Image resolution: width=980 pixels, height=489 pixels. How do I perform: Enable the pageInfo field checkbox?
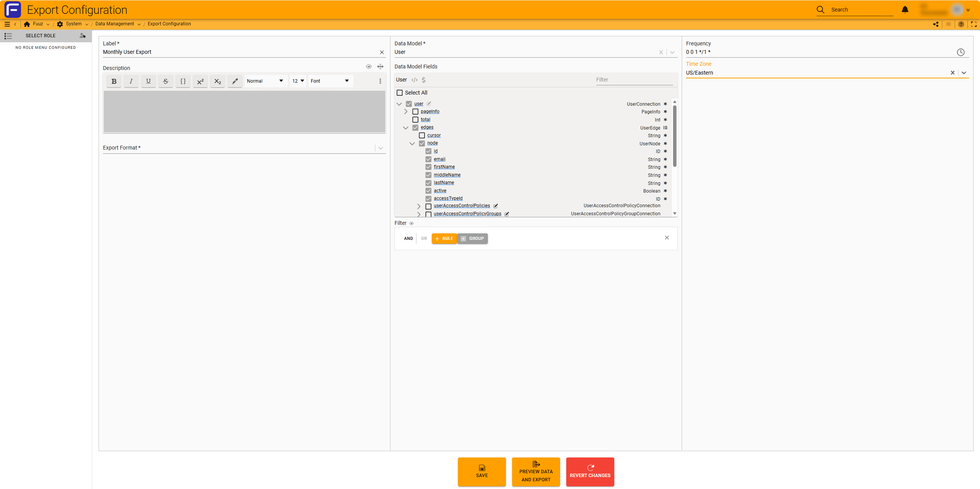coord(415,112)
